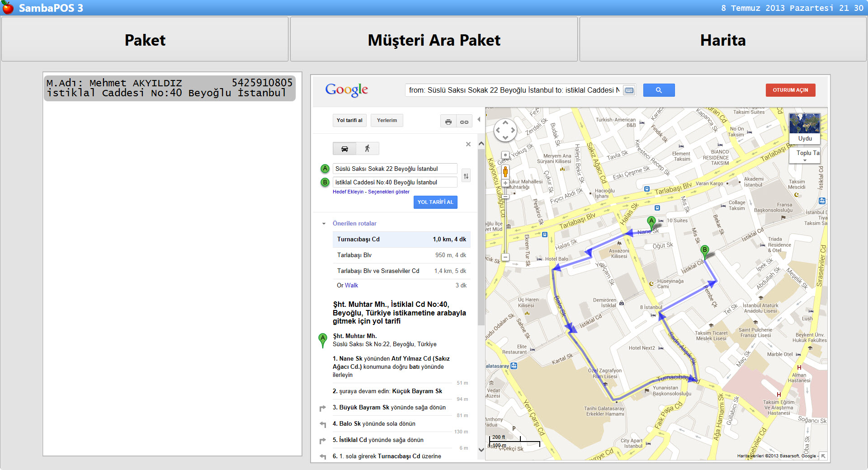This screenshot has height=470, width=868.
Task: Click the share link icon next to print
Action: point(463,121)
